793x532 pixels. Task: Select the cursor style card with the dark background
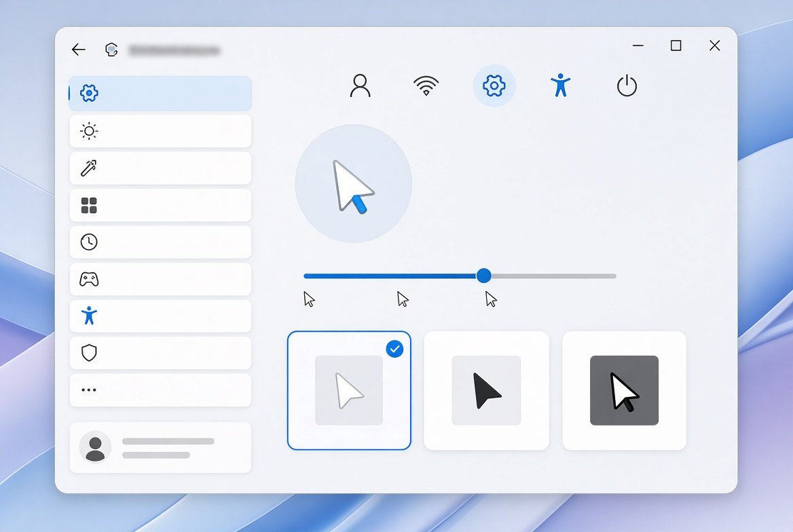tap(624, 390)
